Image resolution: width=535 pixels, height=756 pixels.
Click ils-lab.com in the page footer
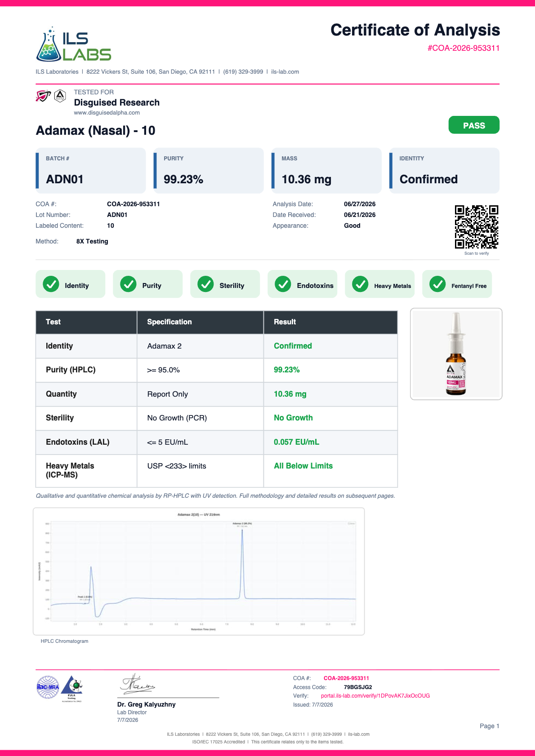[359, 734]
